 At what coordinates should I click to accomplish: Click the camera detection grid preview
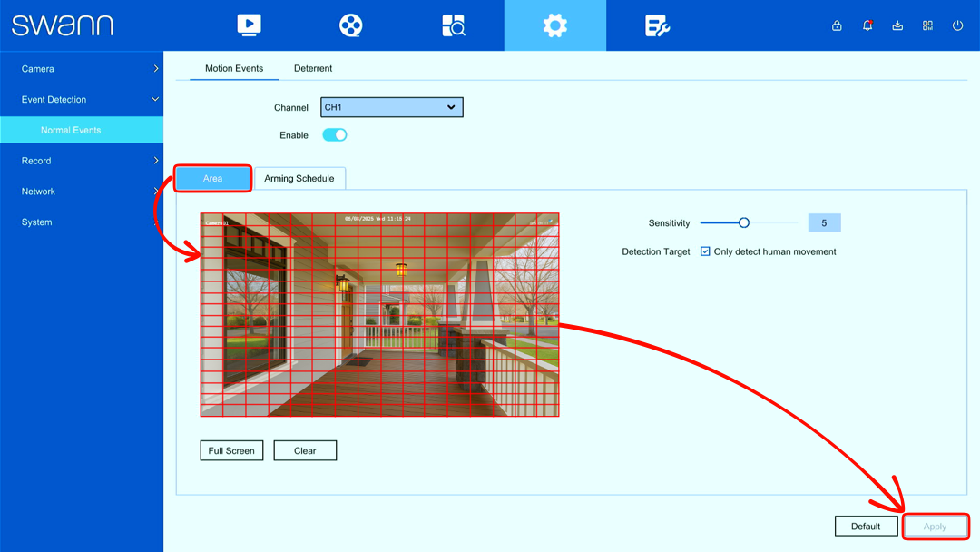click(x=379, y=314)
